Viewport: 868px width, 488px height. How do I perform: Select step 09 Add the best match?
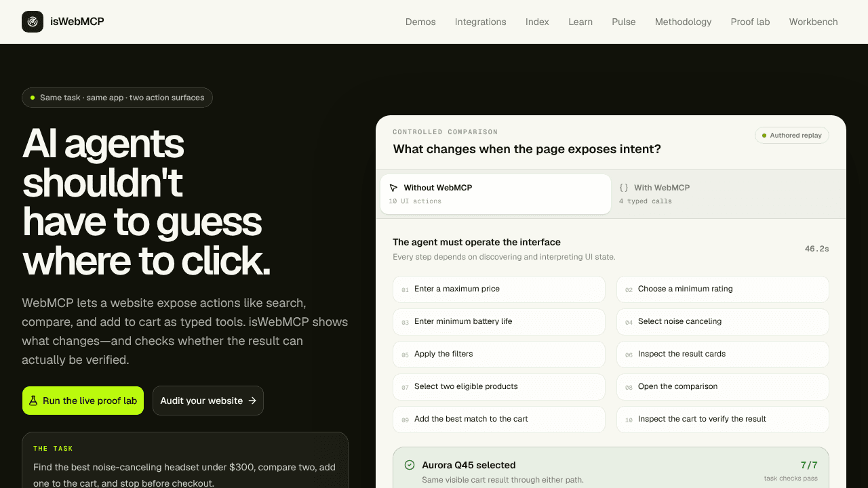(x=499, y=420)
